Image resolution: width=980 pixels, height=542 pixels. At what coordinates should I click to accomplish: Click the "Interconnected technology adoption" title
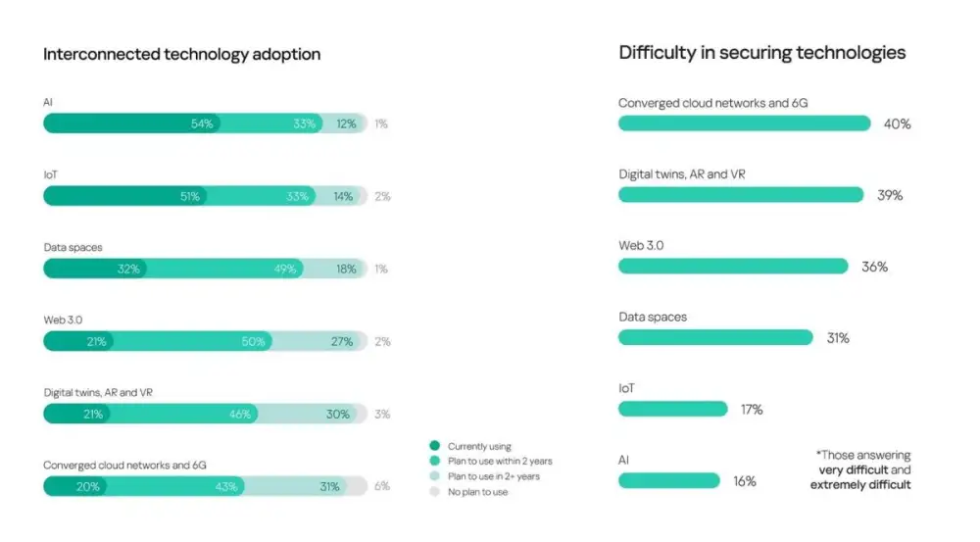(x=181, y=54)
